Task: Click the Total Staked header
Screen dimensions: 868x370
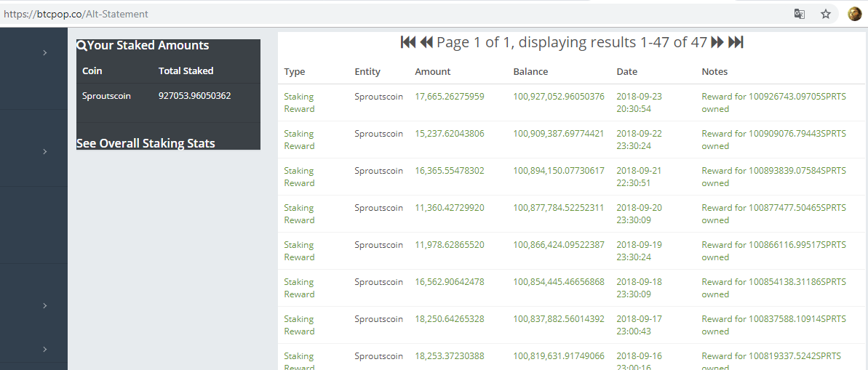Action: click(186, 71)
